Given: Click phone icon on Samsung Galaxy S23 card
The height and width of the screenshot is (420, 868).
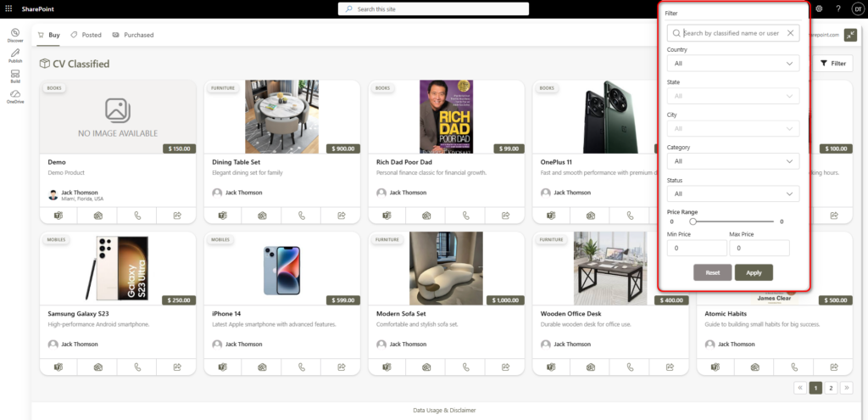Looking at the screenshot, I should tap(136, 367).
